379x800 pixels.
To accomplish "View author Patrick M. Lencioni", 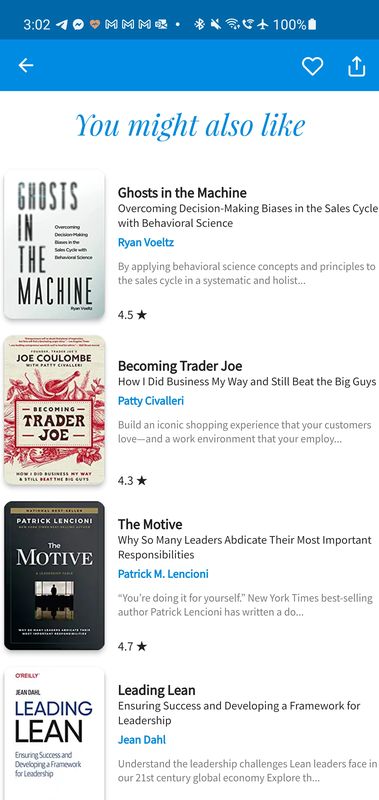I will coord(163,574).
